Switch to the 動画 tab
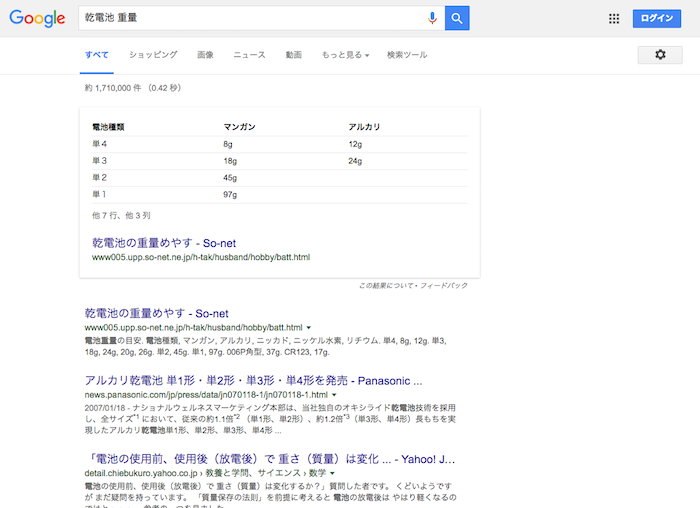 (293, 55)
